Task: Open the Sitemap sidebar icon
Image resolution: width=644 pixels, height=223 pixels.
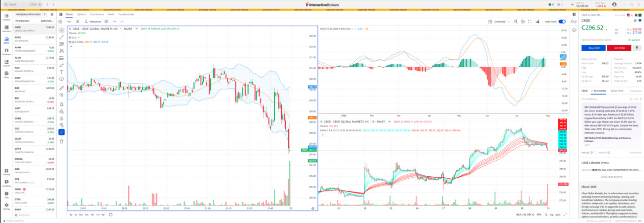Action: tap(6, 172)
